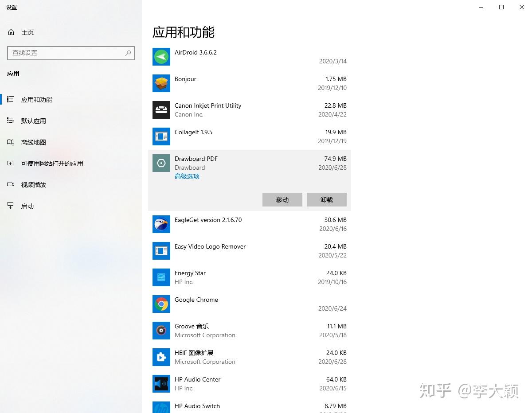Click the Bonjour package icon
The image size is (532, 413).
[161, 83]
